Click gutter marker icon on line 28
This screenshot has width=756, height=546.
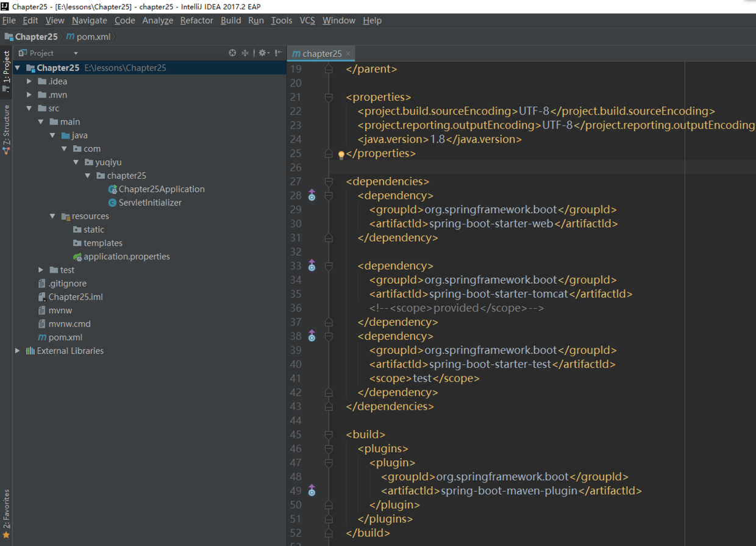312,195
